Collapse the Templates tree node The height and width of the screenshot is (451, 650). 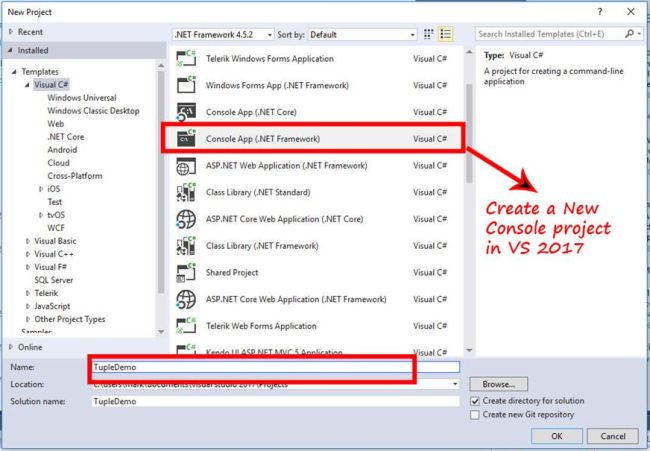click(14, 72)
